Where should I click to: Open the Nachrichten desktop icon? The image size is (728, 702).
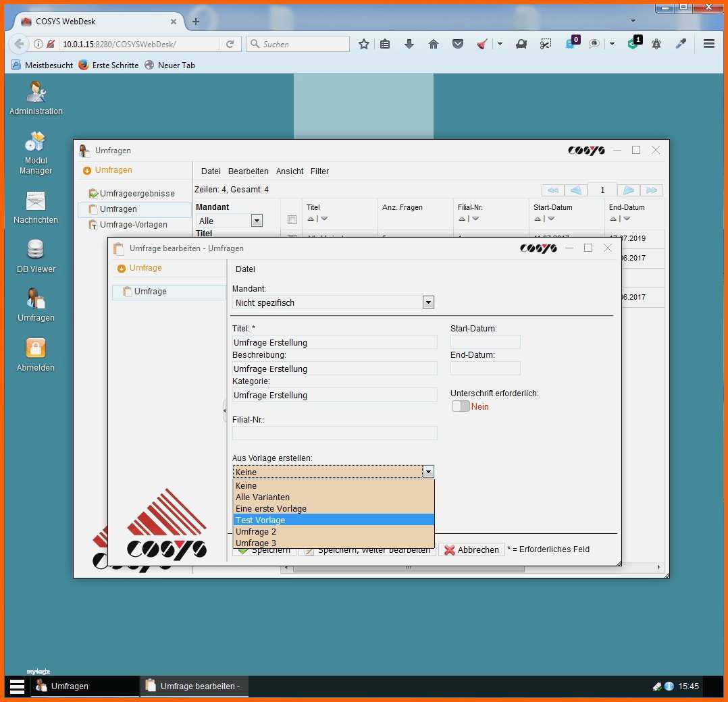(x=36, y=207)
